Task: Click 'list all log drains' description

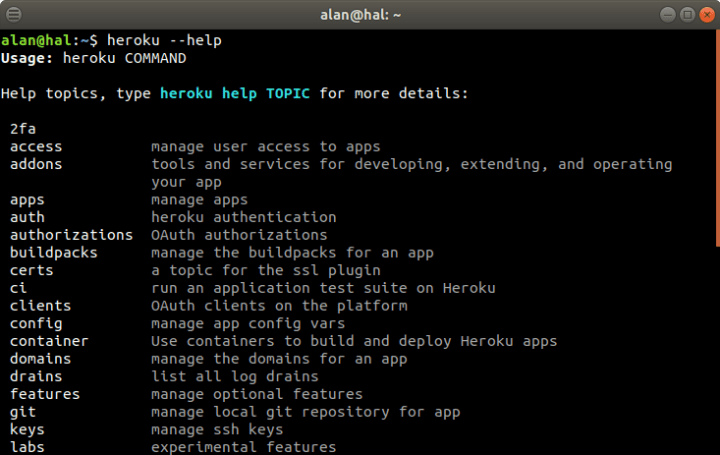Action: click(x=235, y=377)
